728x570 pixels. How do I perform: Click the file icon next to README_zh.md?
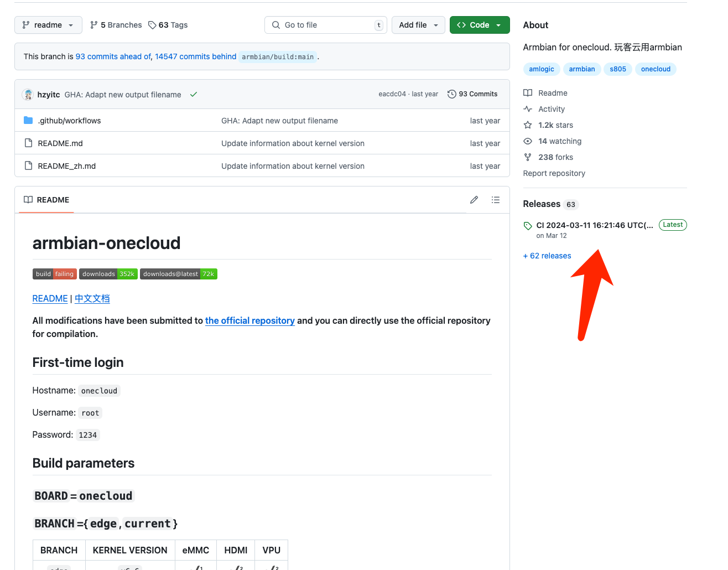[28, 166]
